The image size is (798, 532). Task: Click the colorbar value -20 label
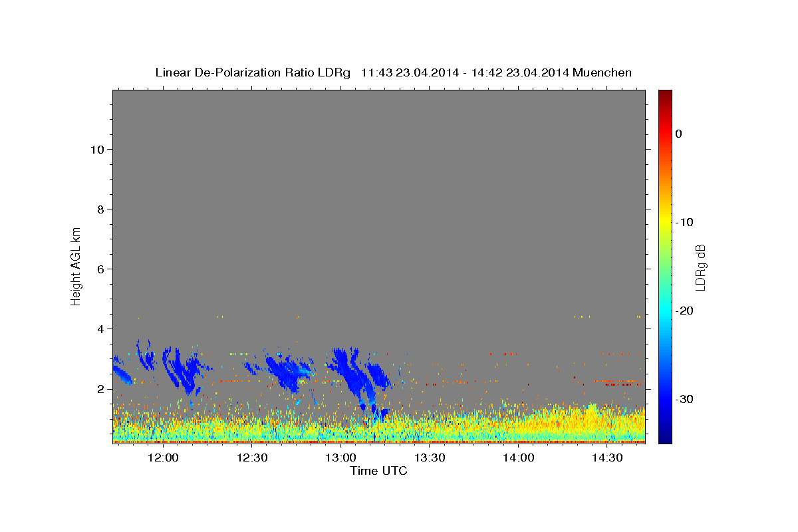[x=684, y=311]
